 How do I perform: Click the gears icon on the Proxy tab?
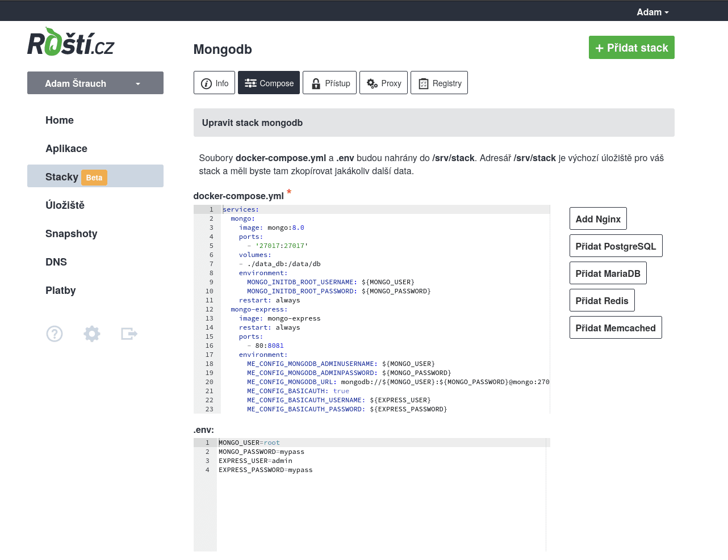372,83
